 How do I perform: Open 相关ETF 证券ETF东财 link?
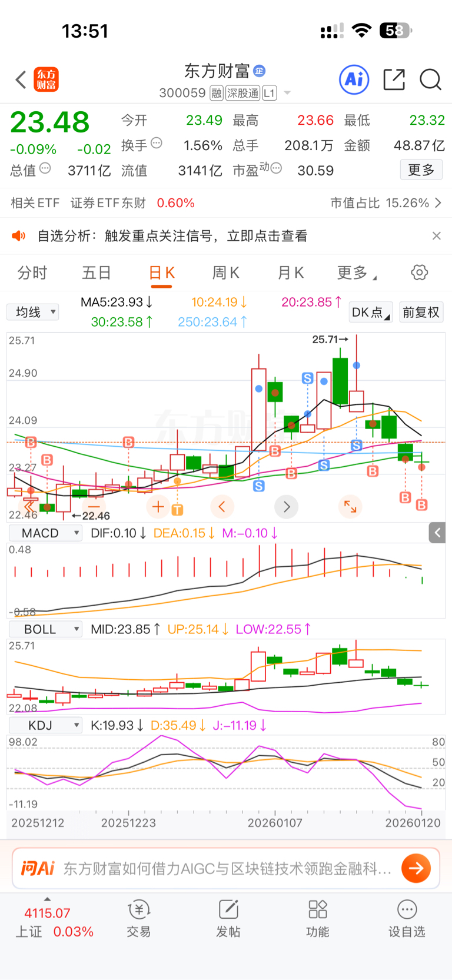[x=102, y=203]
